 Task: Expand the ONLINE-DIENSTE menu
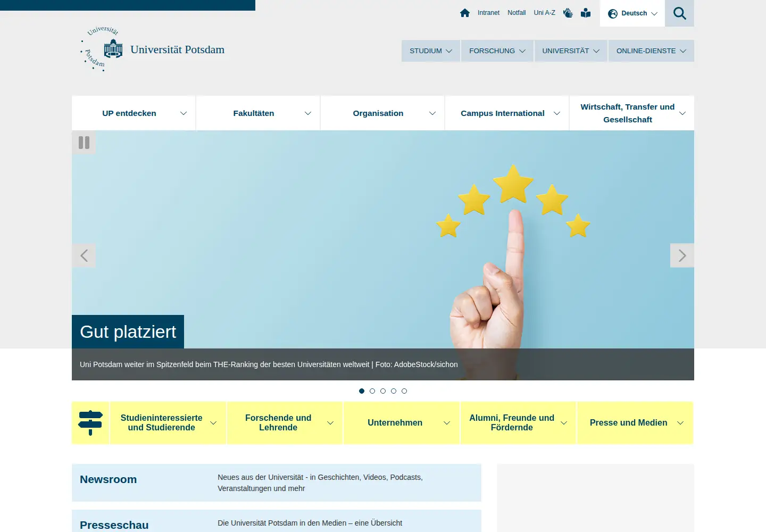click(x=651, y=51)
